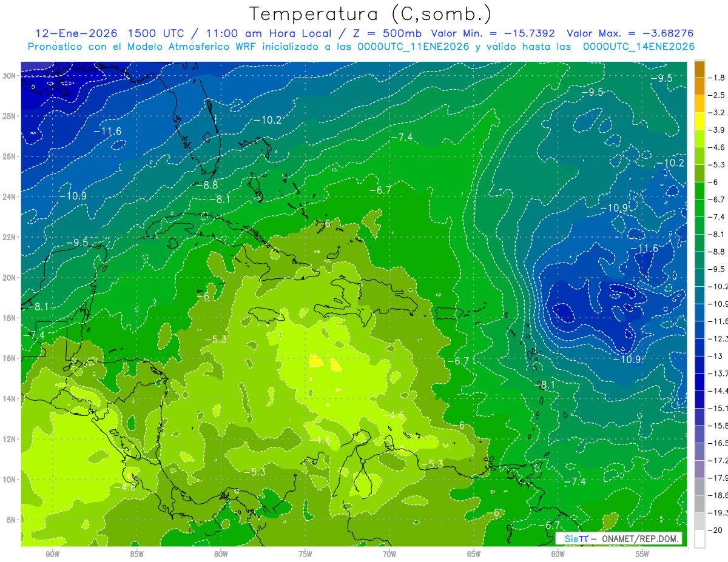Click the 'Temperatura (C,somb.)' chart title
728x562 pixels.
tap(370, 14)
